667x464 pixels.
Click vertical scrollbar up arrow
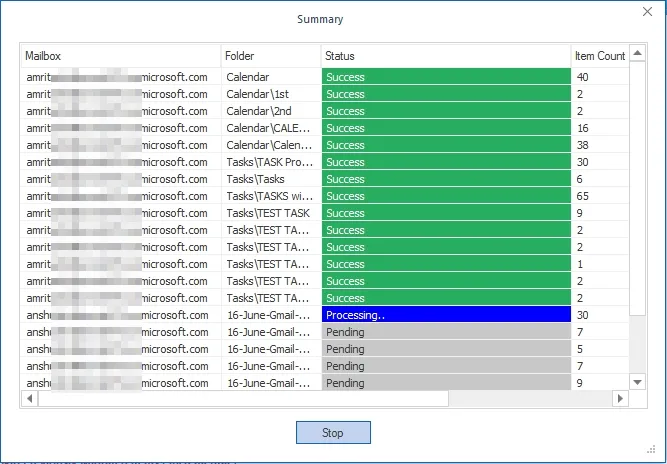(637, 53)
